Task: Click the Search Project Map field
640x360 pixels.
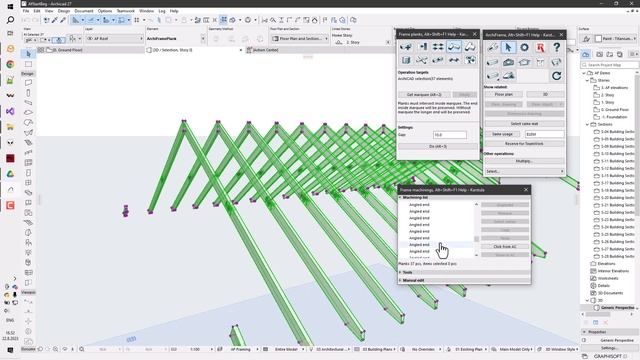Action: (x=609, y=65)
